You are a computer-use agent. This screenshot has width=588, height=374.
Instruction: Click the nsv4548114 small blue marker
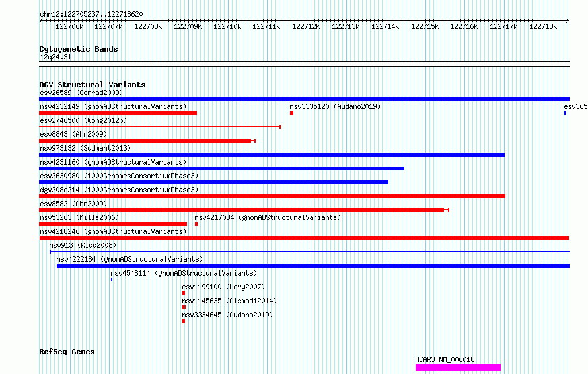click(112, 280)
